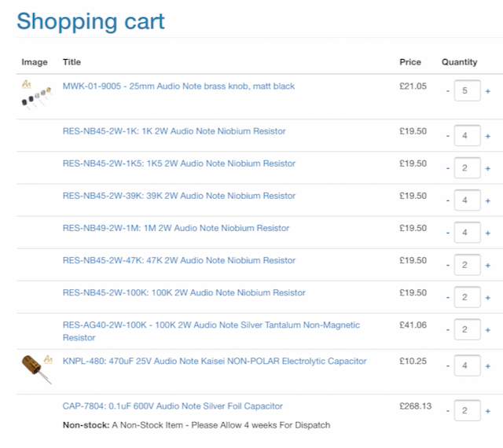Click quantity field for brass knob
Viewport: 503px width, 448px height.
pos(467,90)
